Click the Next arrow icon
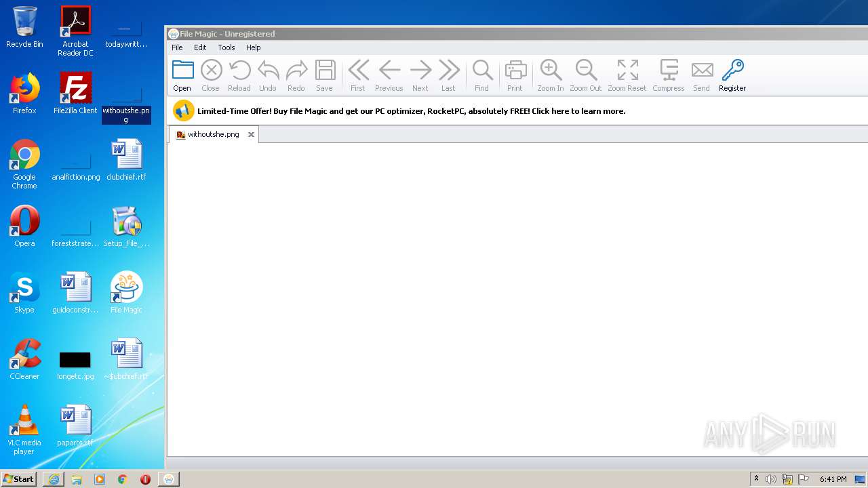The image size is (868, 488). [x=420, y=70]
